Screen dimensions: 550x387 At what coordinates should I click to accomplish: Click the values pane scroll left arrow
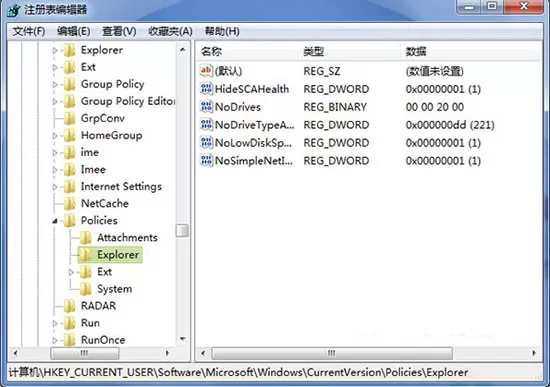(203, 353)
